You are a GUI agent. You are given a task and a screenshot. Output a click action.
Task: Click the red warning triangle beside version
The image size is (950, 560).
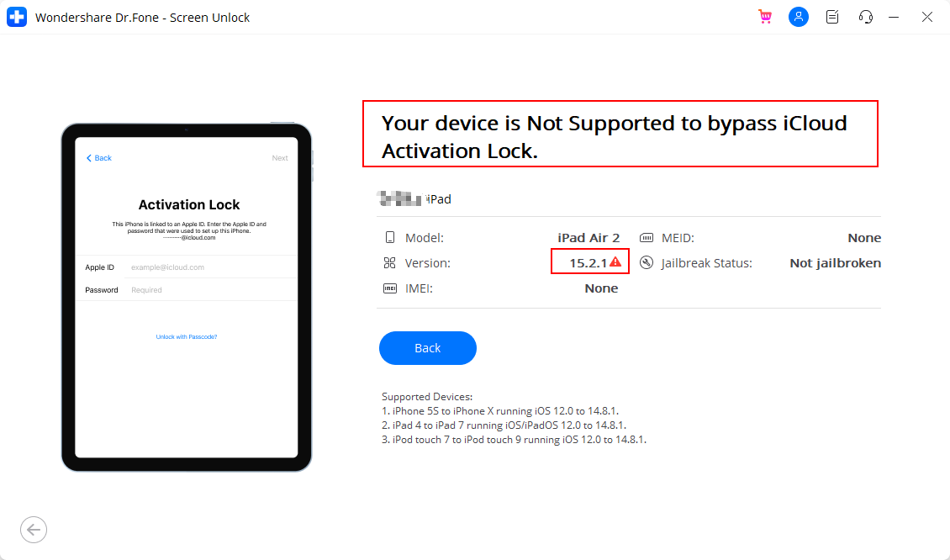615,262
